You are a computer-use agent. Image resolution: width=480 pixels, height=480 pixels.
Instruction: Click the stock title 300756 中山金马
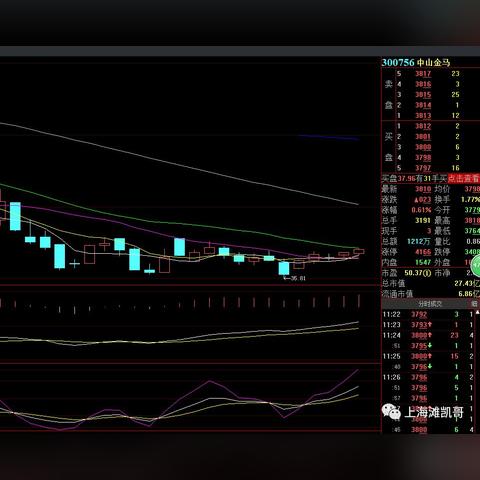click(416, 62)
